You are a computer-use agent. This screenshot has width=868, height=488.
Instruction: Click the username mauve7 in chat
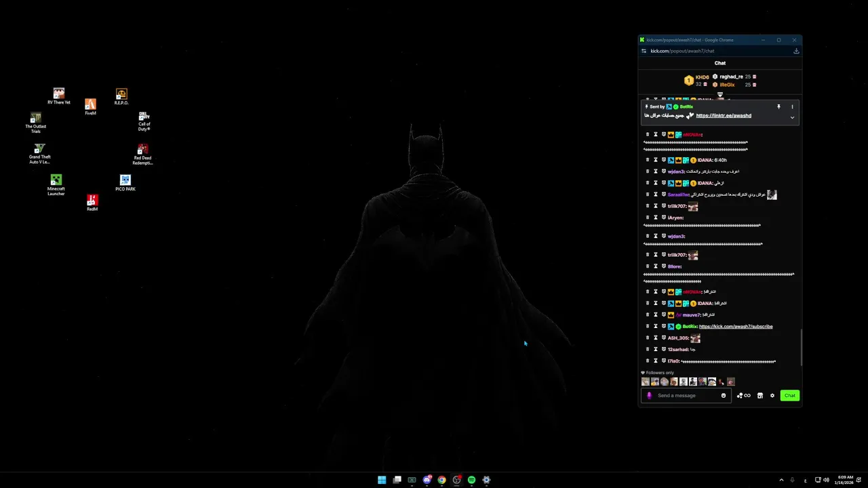(x=691, y=314)
